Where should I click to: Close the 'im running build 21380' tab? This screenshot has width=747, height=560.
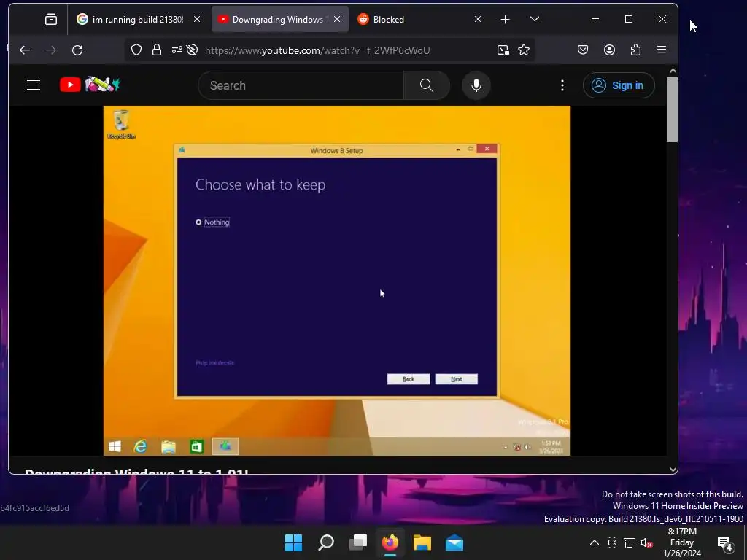[197, 19]
